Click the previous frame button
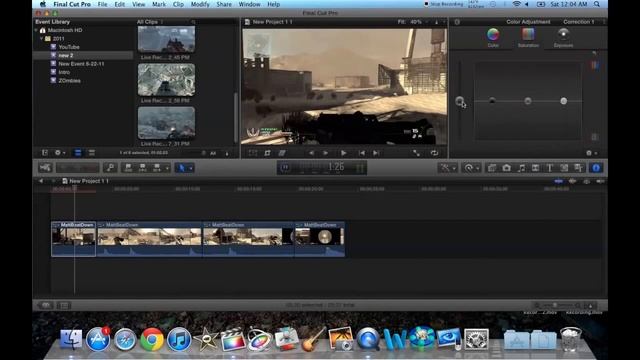Screen dimensions: 640x360 point(311,153)
